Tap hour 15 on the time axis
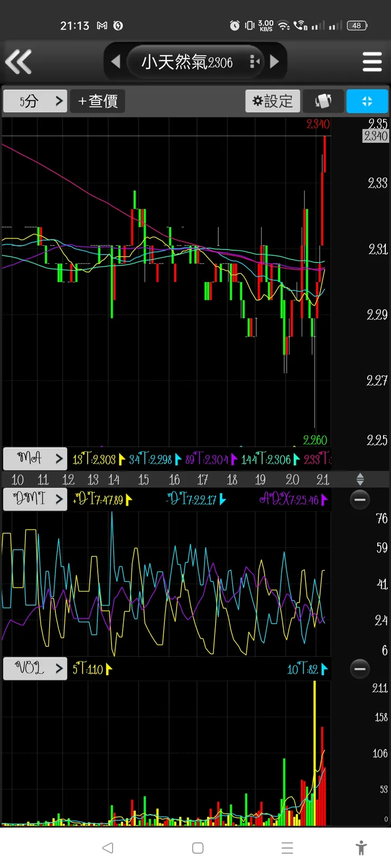391x868 pixels. 143,479
